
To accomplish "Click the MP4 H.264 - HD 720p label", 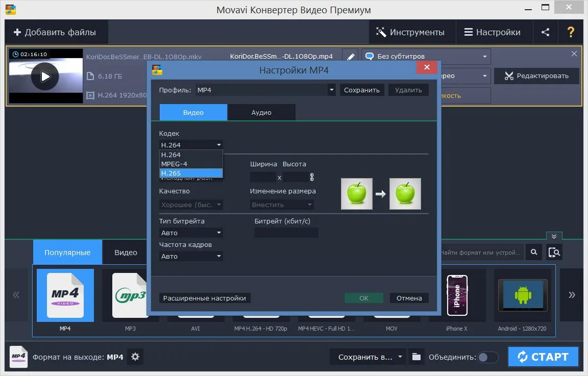I will (x=261, y=329).
